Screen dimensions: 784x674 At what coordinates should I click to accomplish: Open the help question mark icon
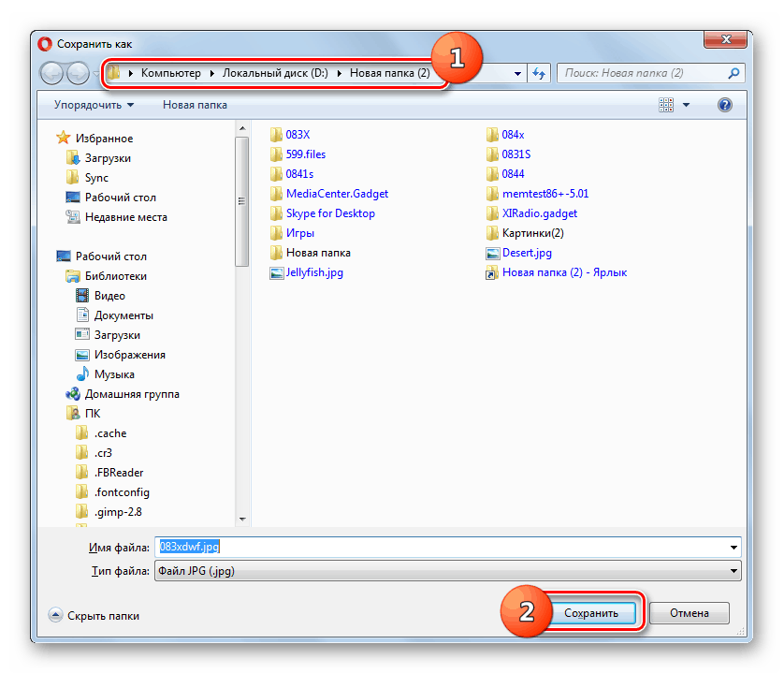click(x=724, y=105)
